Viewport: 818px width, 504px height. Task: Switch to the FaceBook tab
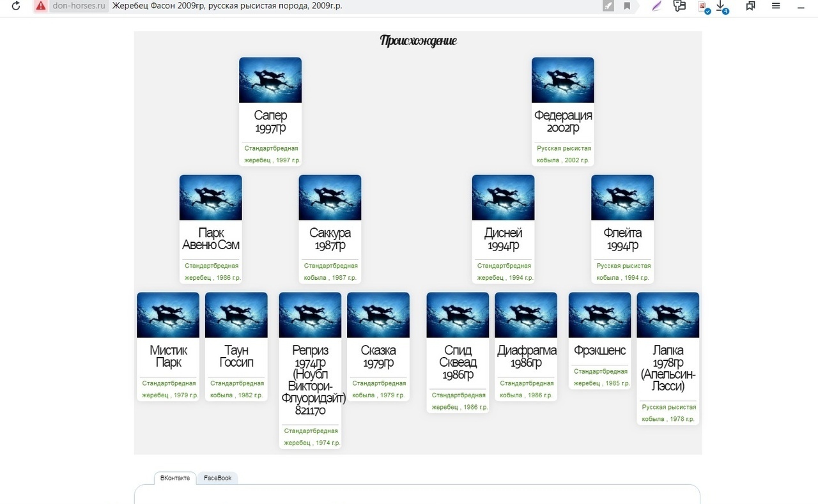[217, 478]
